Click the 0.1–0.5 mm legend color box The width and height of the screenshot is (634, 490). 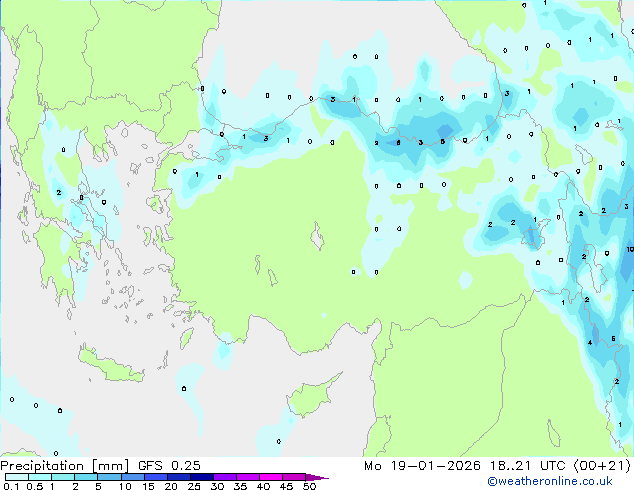(17, 477)
